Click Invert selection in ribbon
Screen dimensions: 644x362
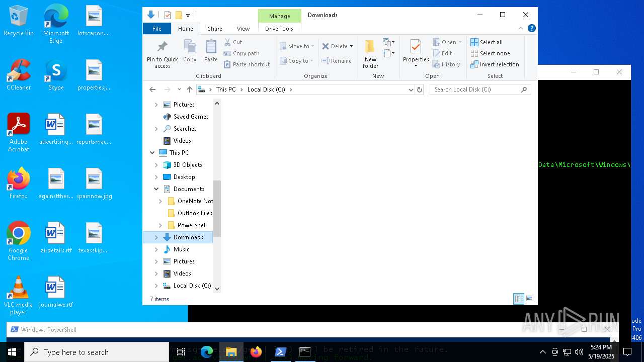point(495,64)
